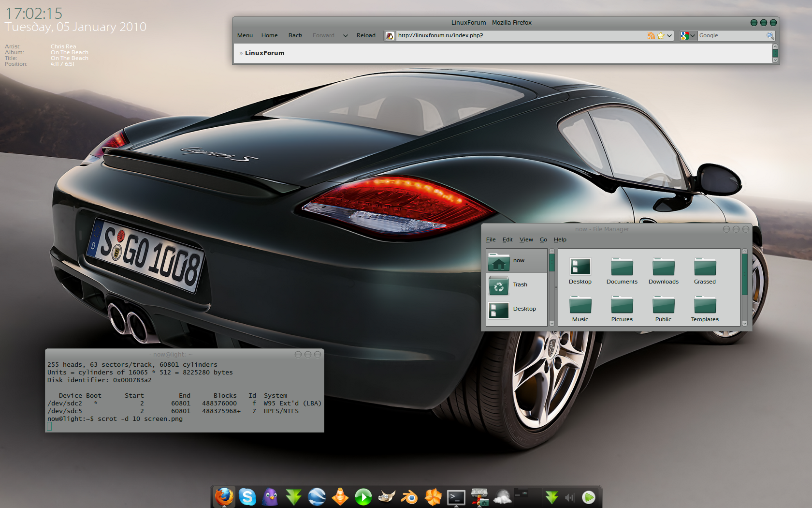The image size is (812, 508).
Task: Open the Go menu in File Manager
Action: [543, 239]
